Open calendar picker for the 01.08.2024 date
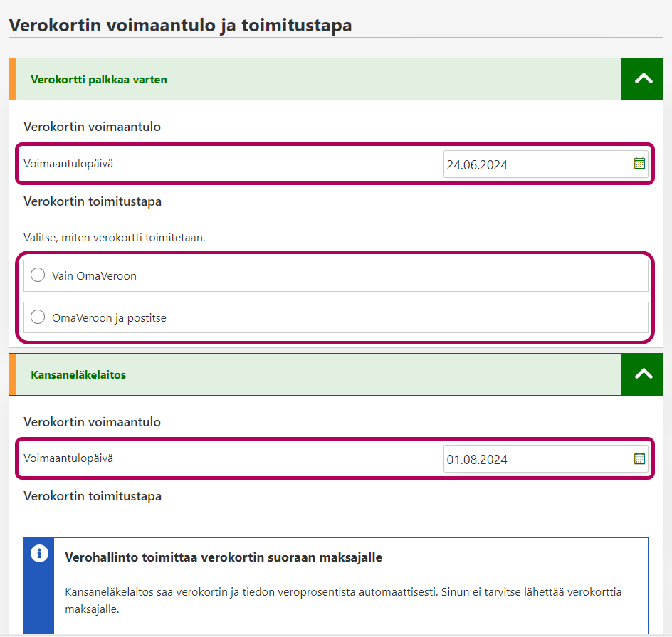 pos(639,458)
